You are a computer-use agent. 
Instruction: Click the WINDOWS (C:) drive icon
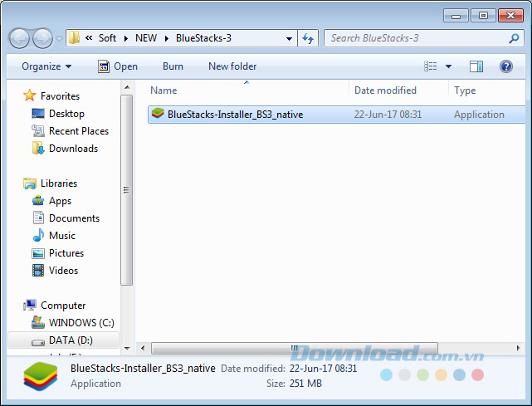38,322
